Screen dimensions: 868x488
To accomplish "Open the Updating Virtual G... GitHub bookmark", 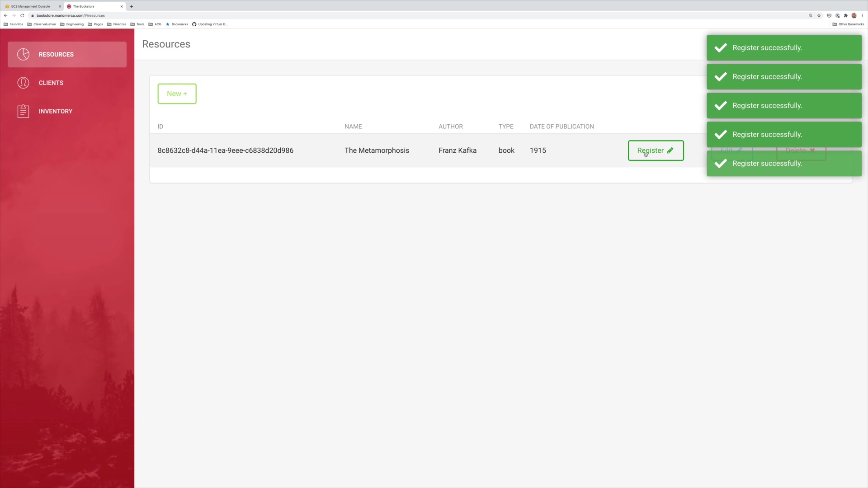I will 210,24.
